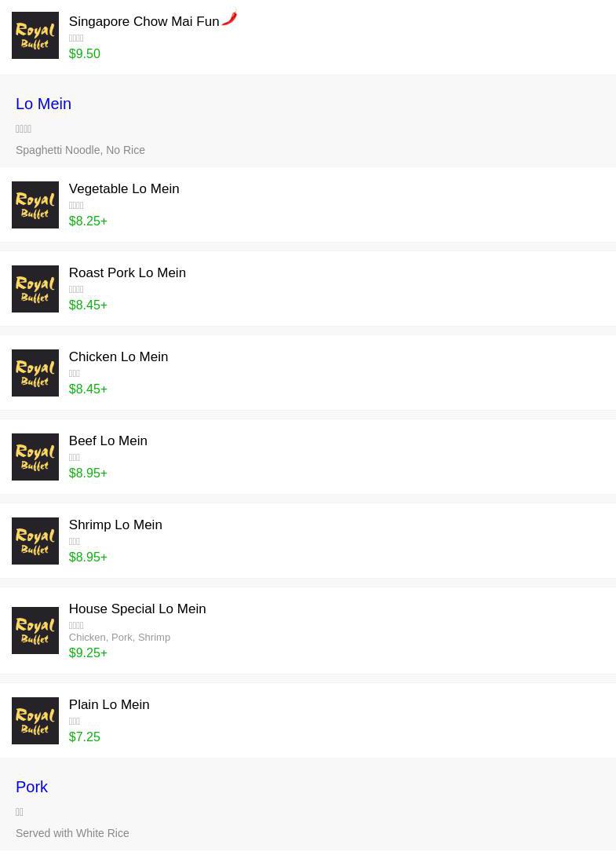Open the Lo Mein category heading
Image resolution: width=616 pixels, height=859 pixels.
(43, 104)
